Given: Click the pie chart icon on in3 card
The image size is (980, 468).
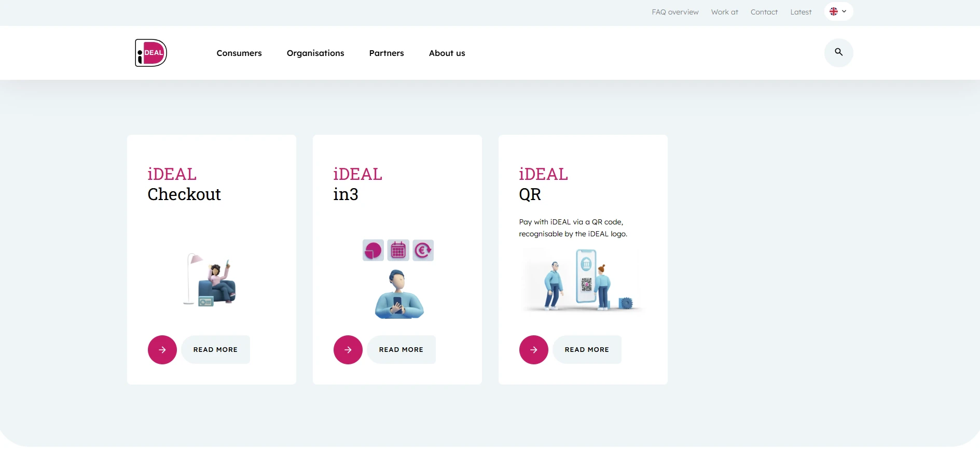Looking at the screenshot, I should [373, 250].
